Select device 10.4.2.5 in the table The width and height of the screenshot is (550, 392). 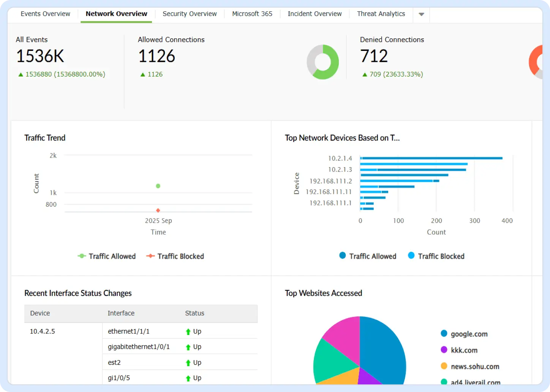coord(43,332)
